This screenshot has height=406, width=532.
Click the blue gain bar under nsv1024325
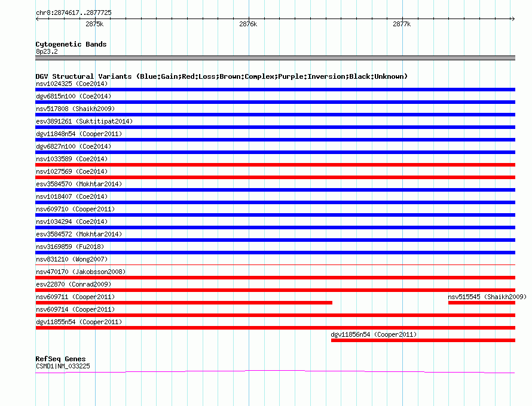pyautogui.click(x=275, y=90)
